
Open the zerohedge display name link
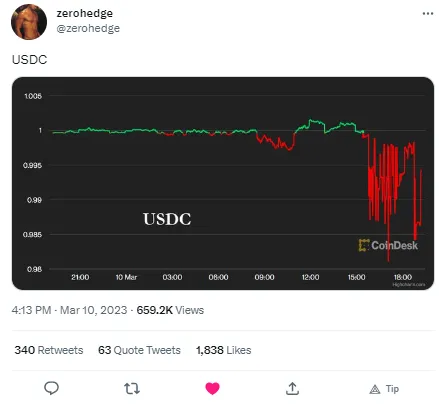point(85,13)
